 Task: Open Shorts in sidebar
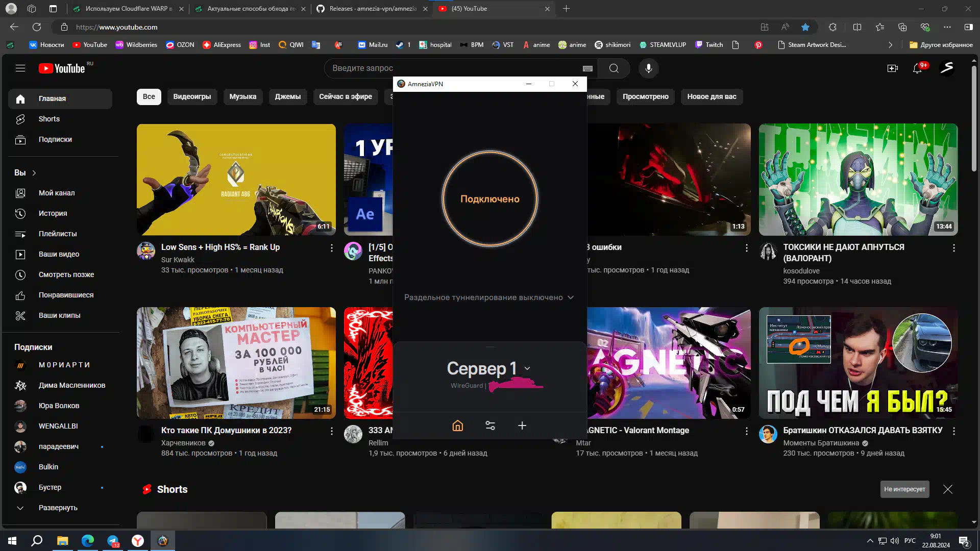[60, 119]
